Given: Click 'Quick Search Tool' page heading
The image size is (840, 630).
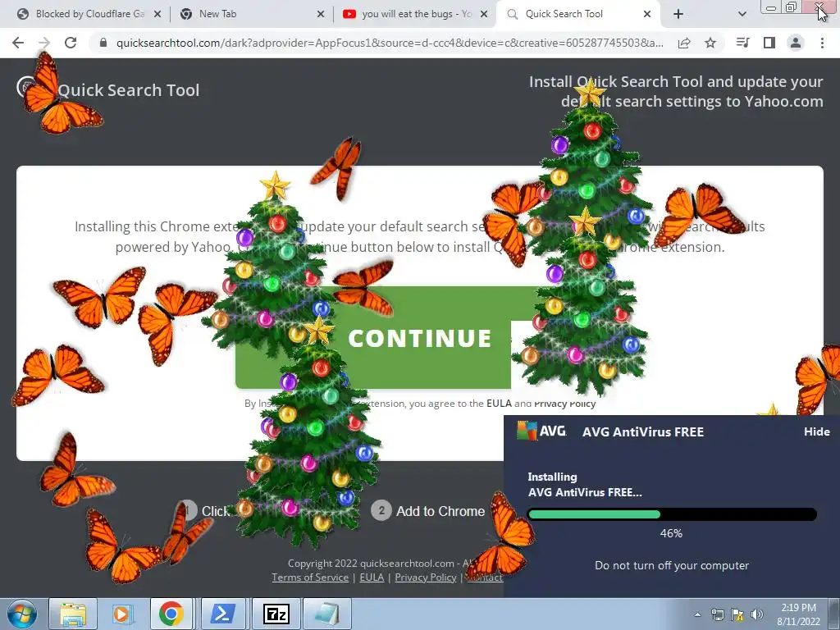Looking at the screenshot, I should [x=129, y=90].
